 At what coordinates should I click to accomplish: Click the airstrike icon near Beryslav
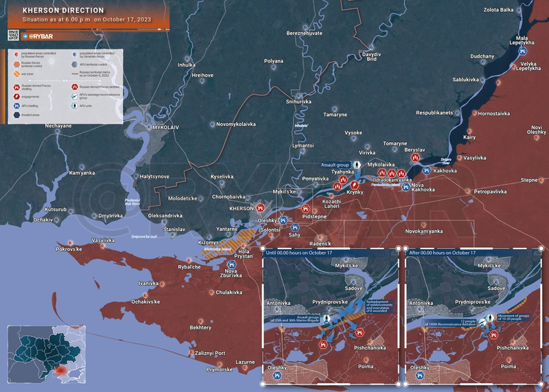pyautogui.click(x=416, y=157)
